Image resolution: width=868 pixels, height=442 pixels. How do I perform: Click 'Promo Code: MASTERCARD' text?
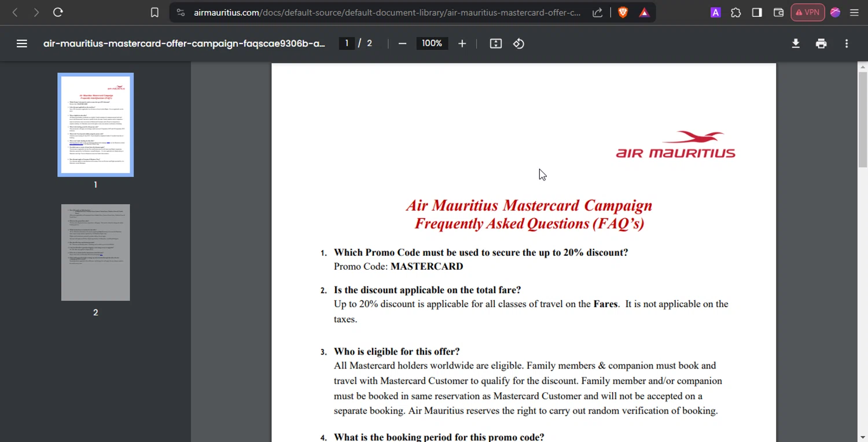tap(399, 267)
